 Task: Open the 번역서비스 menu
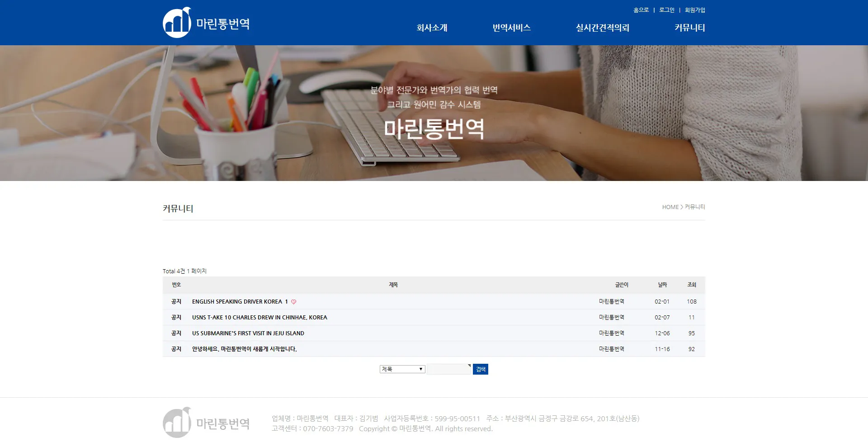coord(511,28)
